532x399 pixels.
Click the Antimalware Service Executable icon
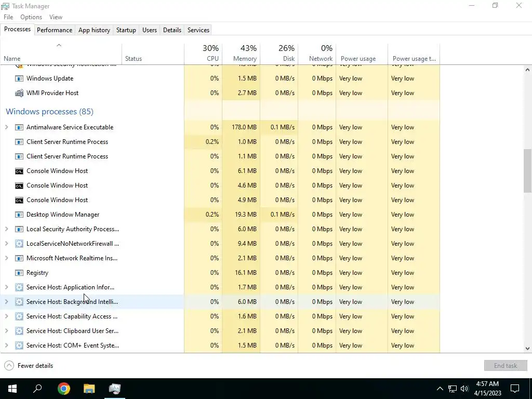[x=19, y=127]
